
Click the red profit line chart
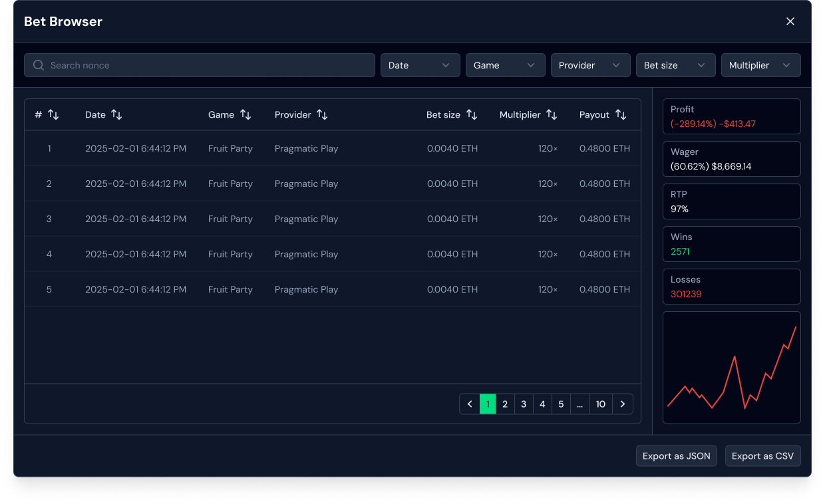click(732, 367)
